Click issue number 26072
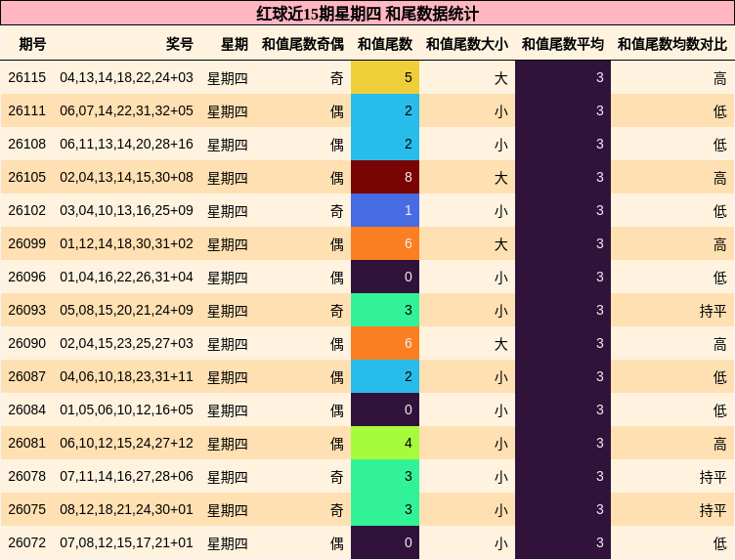Screen dimensions: 735x560 (x=26, y=542)
